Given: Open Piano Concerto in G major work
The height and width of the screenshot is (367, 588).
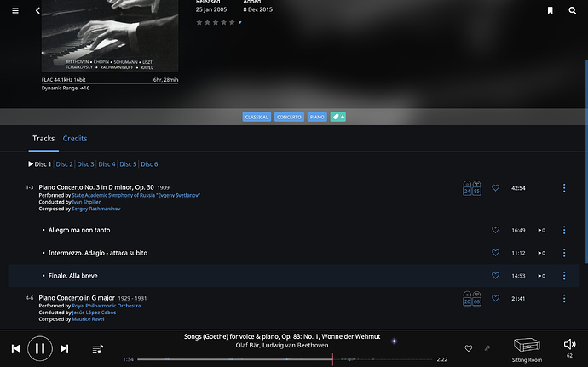Looking at the screenshot, I should pyautogui.click(x=77, y=298).
